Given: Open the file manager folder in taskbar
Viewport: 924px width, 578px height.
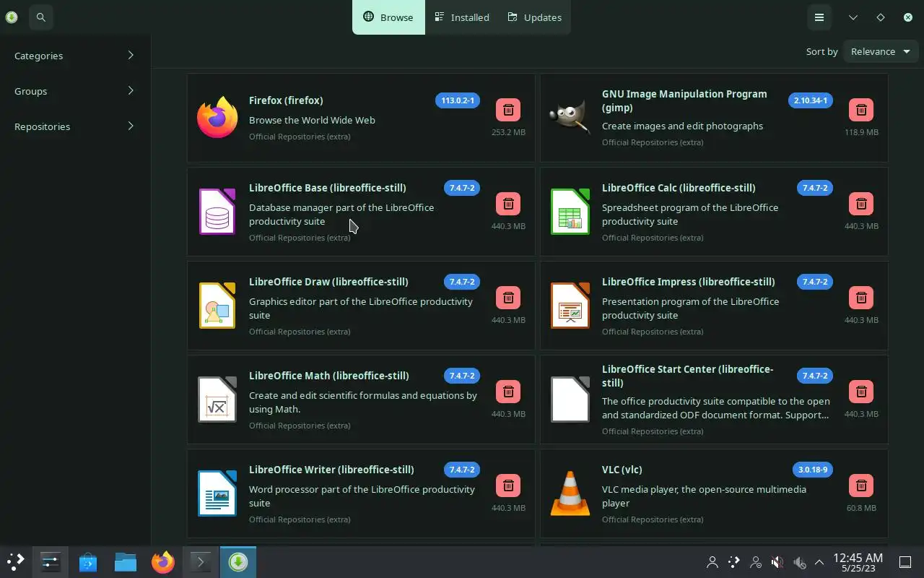Looking at the screenshot, I should click(x=126, y=561).
